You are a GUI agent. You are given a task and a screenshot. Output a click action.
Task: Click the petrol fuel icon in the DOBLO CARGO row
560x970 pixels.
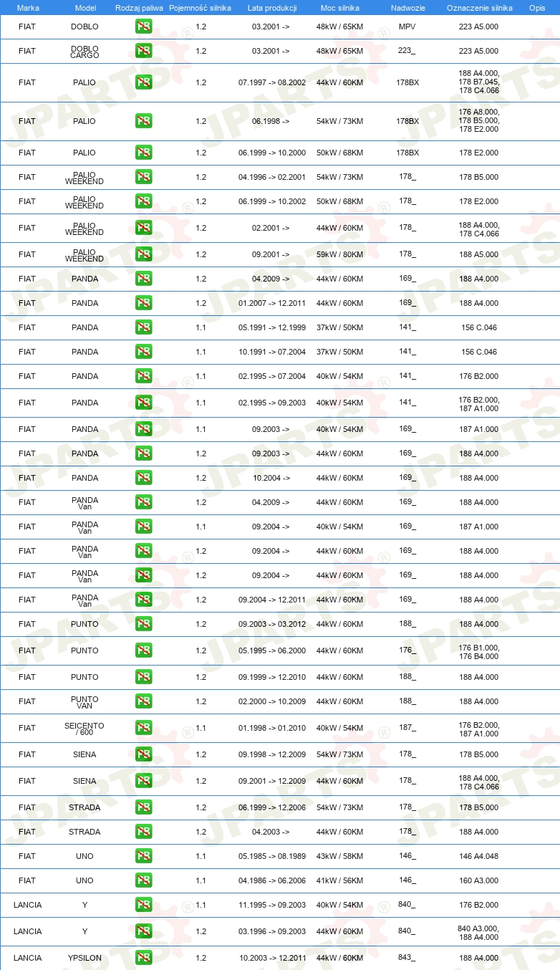coord(143,51)
